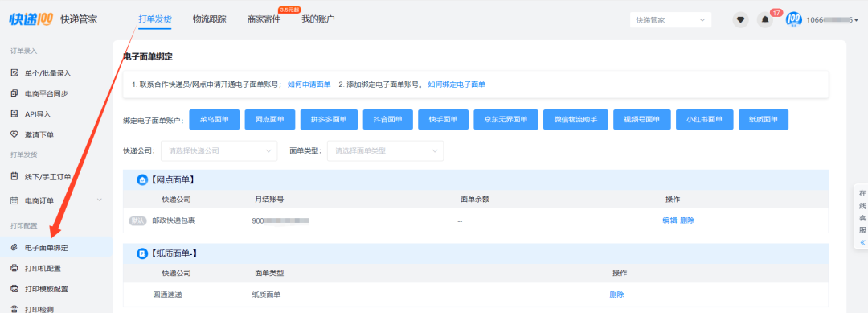Click the 打印机配置 printer icon
The width and height of the screenshot is (868, 313).
[15, 268]
